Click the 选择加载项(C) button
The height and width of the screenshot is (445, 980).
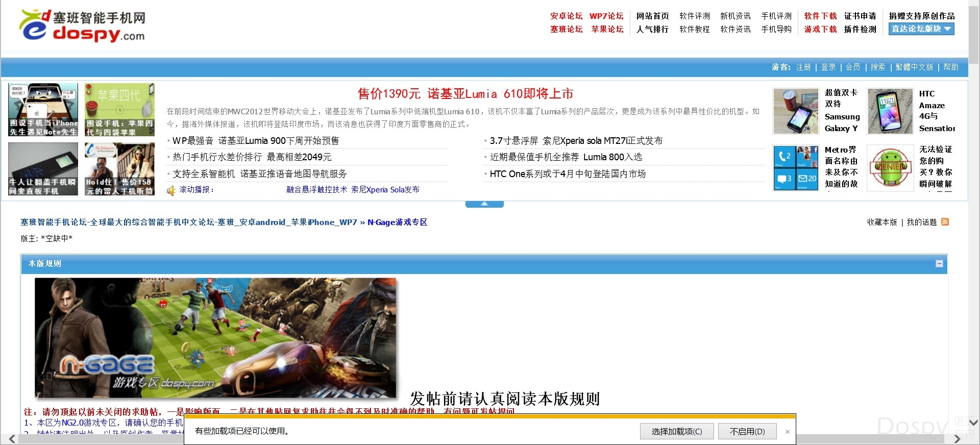[677, 432]
